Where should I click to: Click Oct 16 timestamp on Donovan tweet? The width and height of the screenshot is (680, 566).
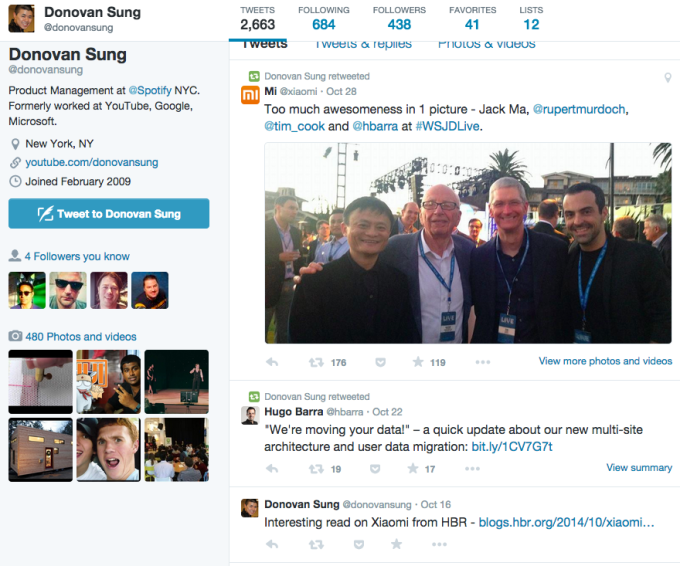pos(436,504)
